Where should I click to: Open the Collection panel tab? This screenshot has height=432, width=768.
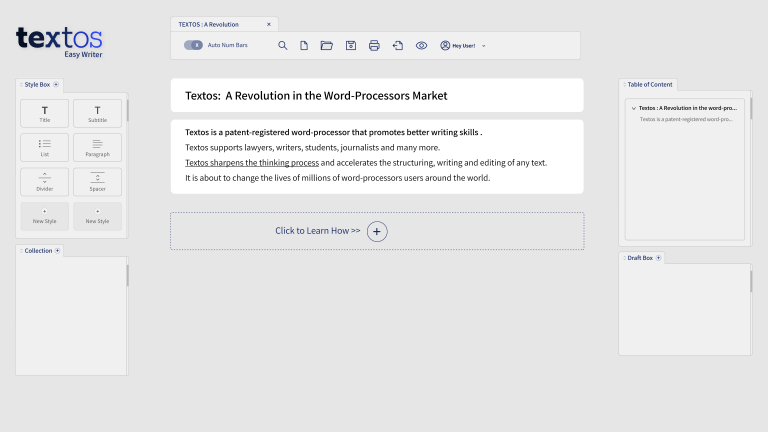click(38, 251)
